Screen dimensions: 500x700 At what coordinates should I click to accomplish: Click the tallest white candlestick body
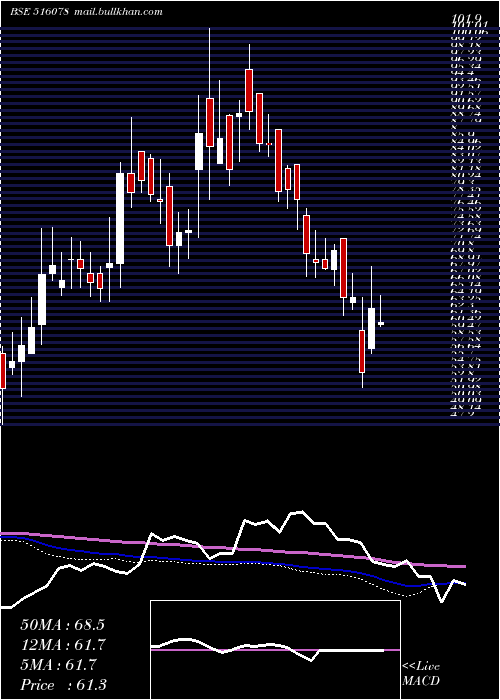pos(120,218)
